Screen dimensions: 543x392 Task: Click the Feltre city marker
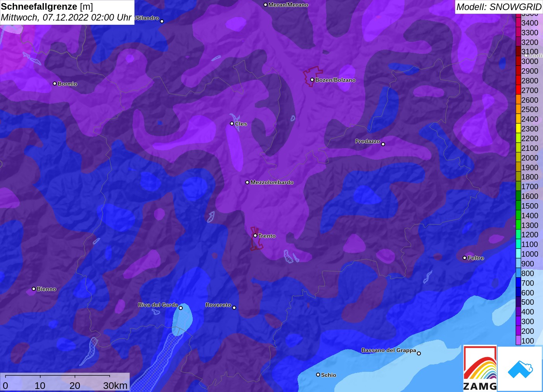tap(465, 258)
